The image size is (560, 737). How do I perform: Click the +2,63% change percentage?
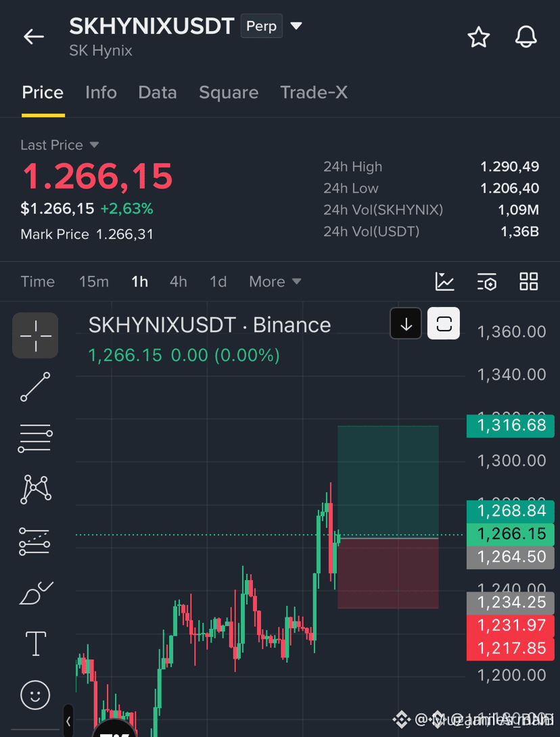(127, 208)
